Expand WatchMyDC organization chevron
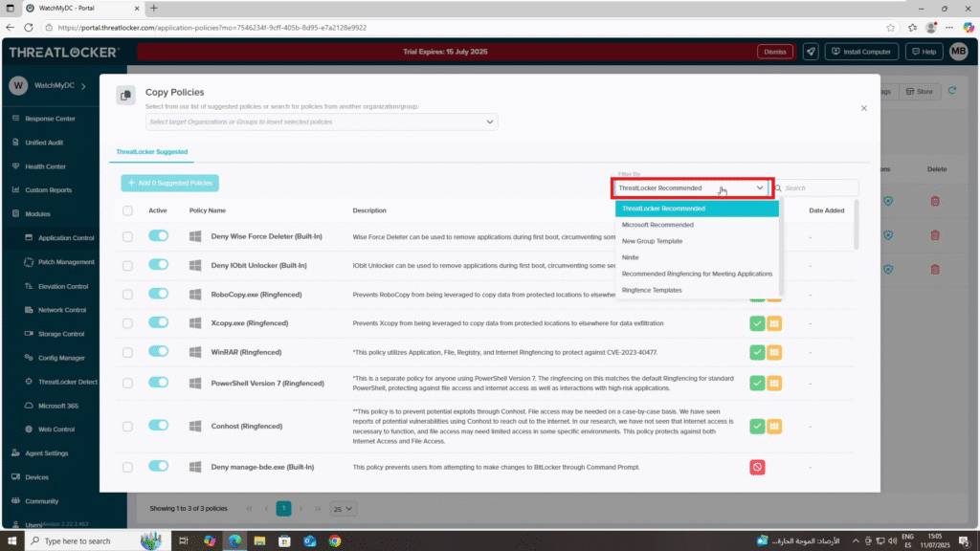Image resolution: width=980 pixels, height=551 pixels. [84, 85]
